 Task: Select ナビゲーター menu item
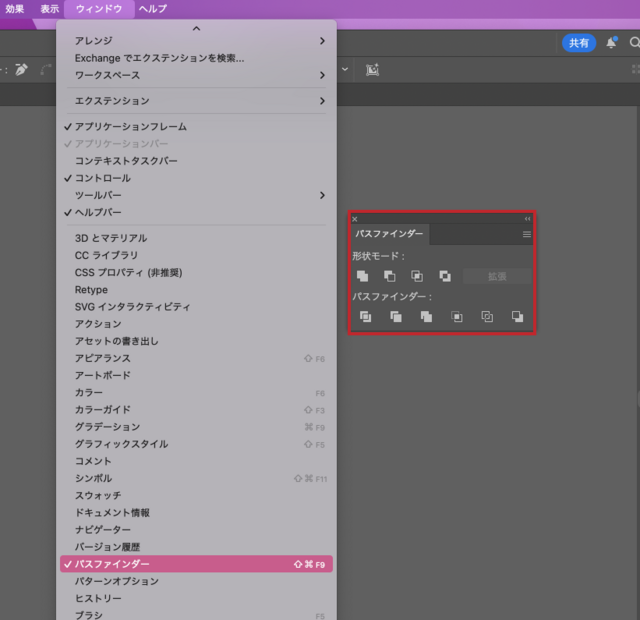(x=196, y=529)
